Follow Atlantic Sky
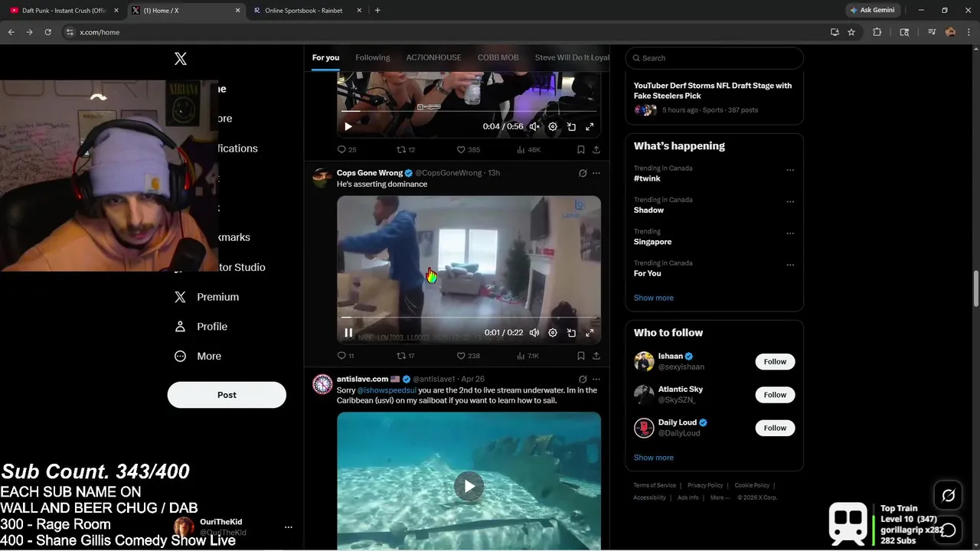The width and height of the screenshot is (980, 551). click(775, 395)
